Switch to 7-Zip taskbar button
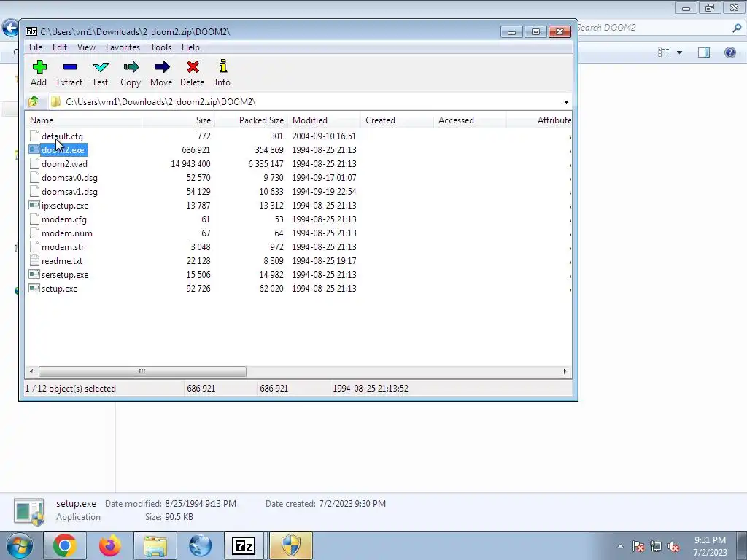 click(x=244, y=545)
